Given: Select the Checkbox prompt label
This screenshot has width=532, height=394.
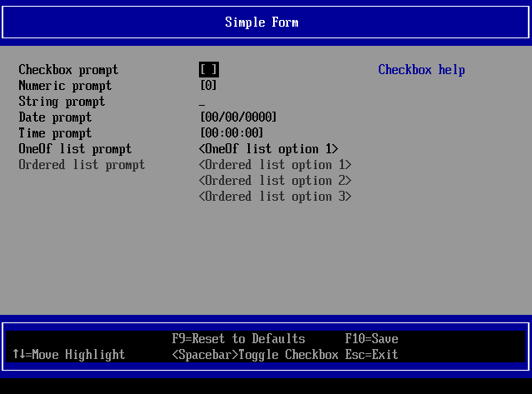Looking at the screenshot, I should tap(68, 70).
